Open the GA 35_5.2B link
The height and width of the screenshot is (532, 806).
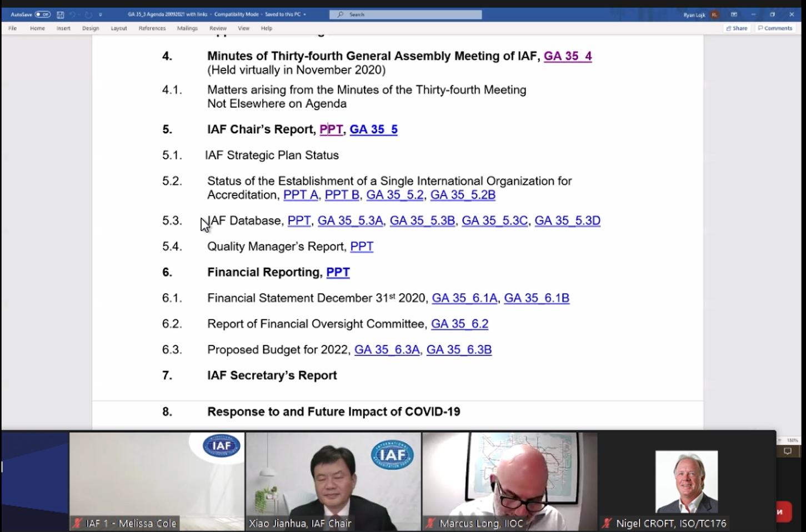click(463, 195)
